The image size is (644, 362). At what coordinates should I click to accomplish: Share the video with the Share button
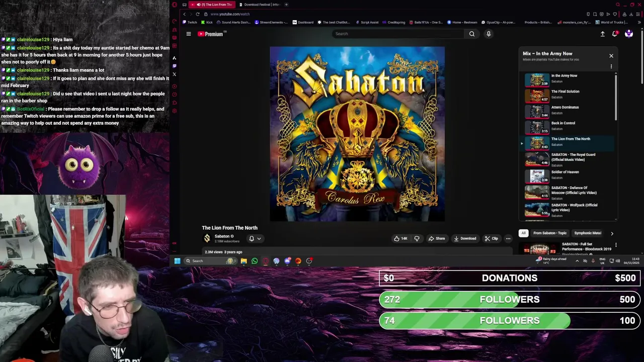[x=437, y=238]
